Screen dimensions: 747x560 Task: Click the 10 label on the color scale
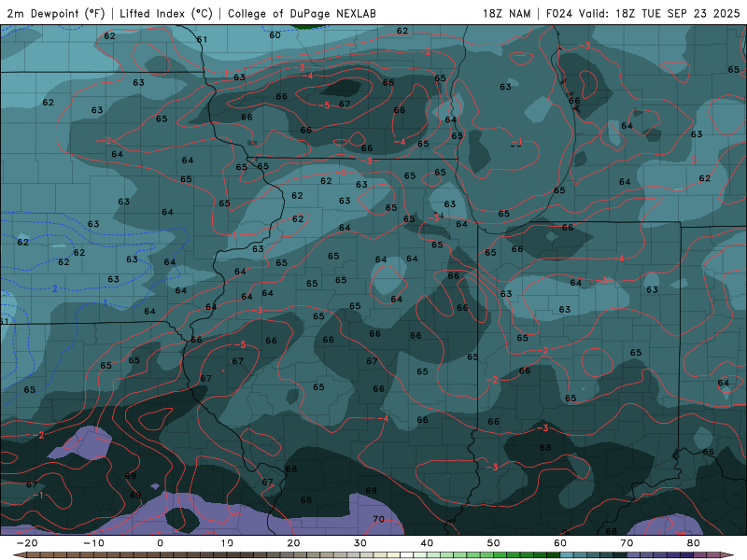click(227, 543)
